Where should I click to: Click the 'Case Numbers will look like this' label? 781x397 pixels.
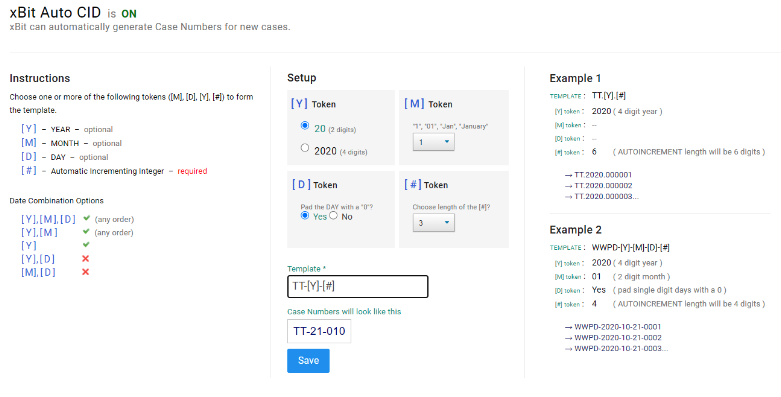click(344, 311)
